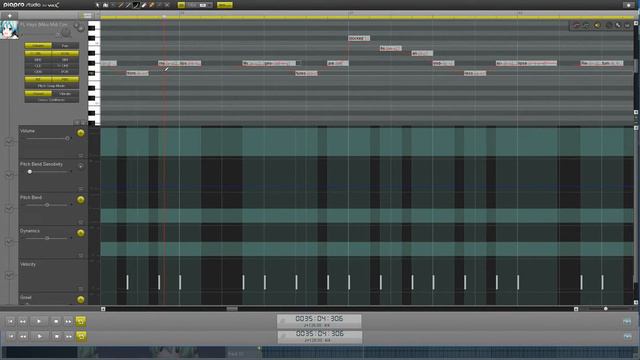
Task: Toggle the Vibrato button in track panel
Action: pyautogui.click(x=65, y=93)
